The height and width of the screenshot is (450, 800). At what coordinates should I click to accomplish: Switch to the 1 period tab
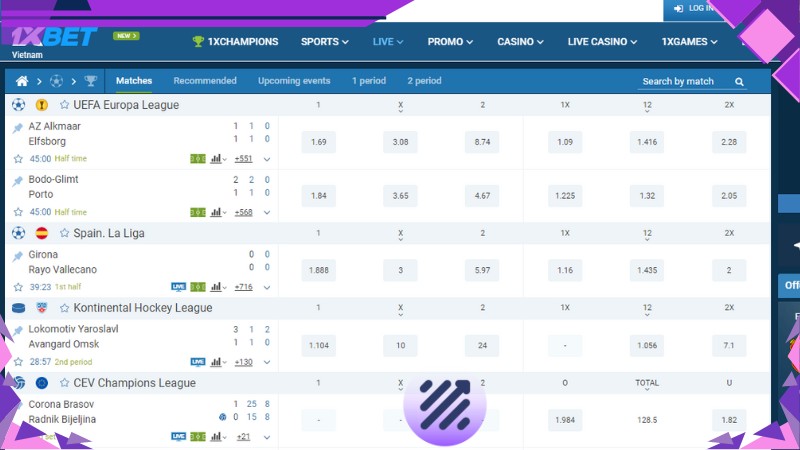pos(369,81)
